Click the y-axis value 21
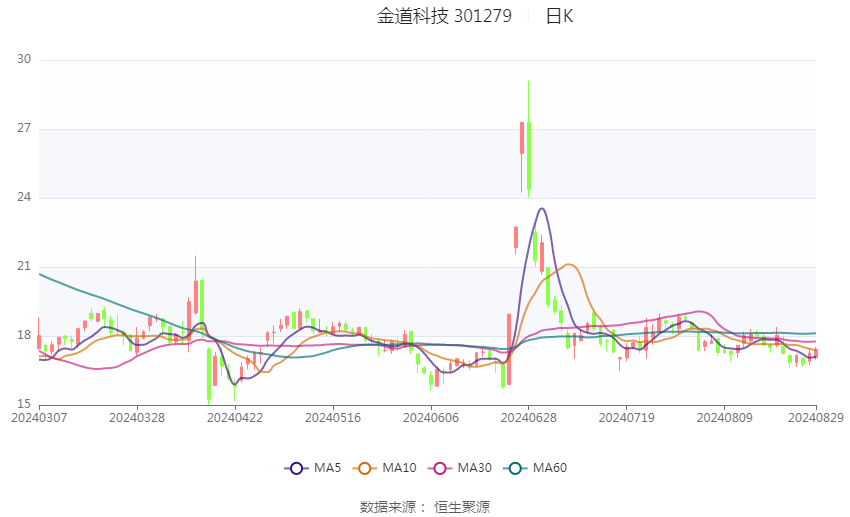 point(24,266)
